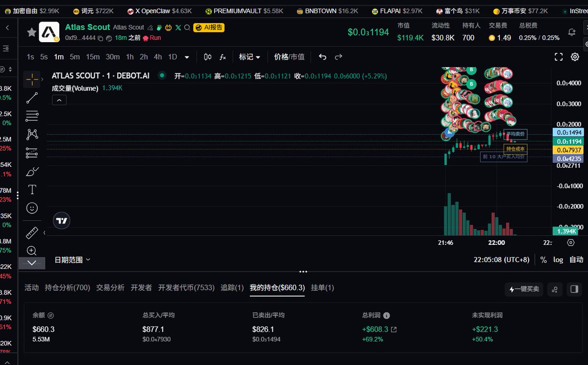
Task: Enable percentage scale with the % toggle
Action: tap(543, 260)
